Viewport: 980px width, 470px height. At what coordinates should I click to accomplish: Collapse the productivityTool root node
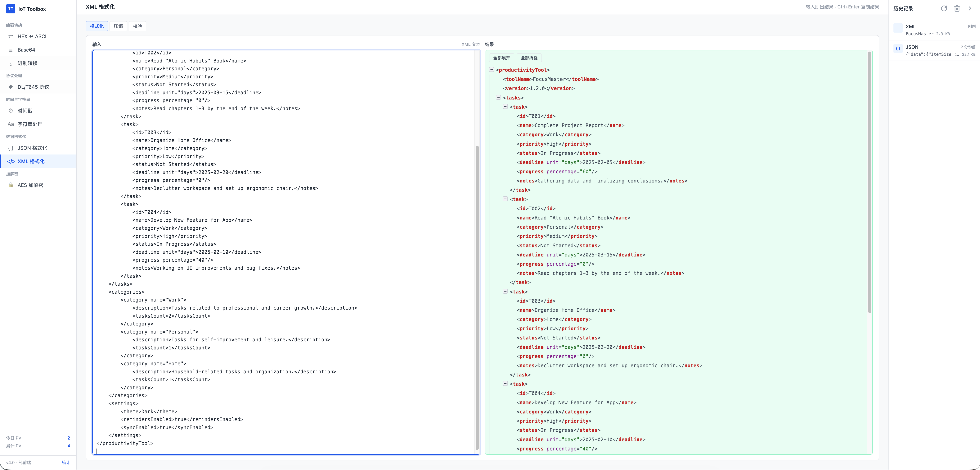coord(492,70)
